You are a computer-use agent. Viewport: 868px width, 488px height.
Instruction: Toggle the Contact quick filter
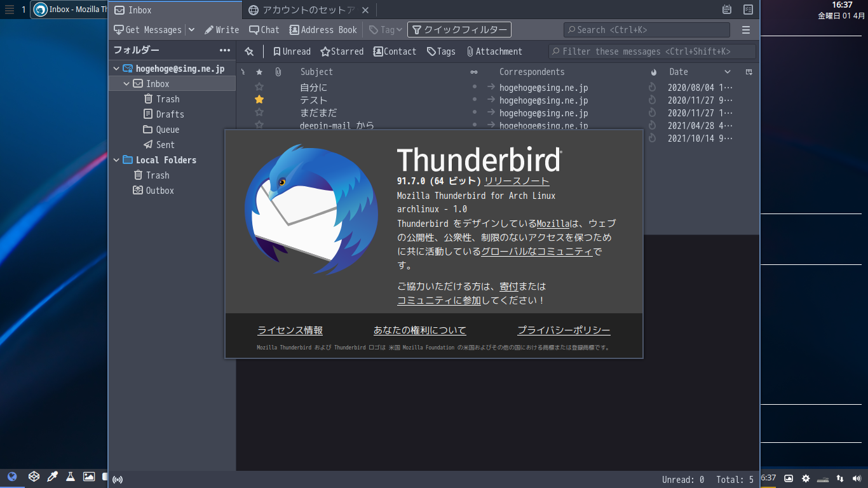[x=395, y=51]
